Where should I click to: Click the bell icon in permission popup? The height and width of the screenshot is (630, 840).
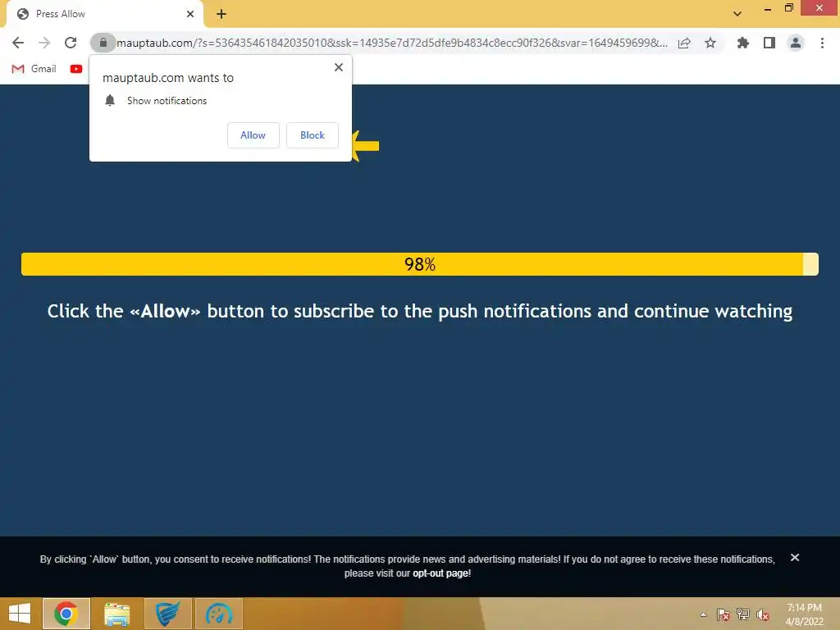110,100
